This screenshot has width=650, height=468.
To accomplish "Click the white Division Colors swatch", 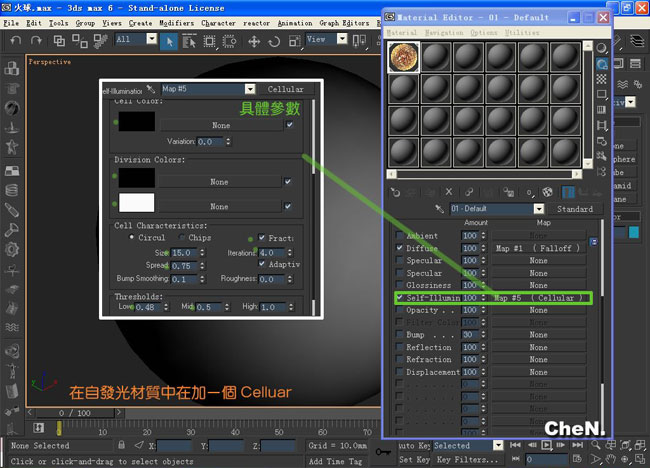I will [136, 203].
